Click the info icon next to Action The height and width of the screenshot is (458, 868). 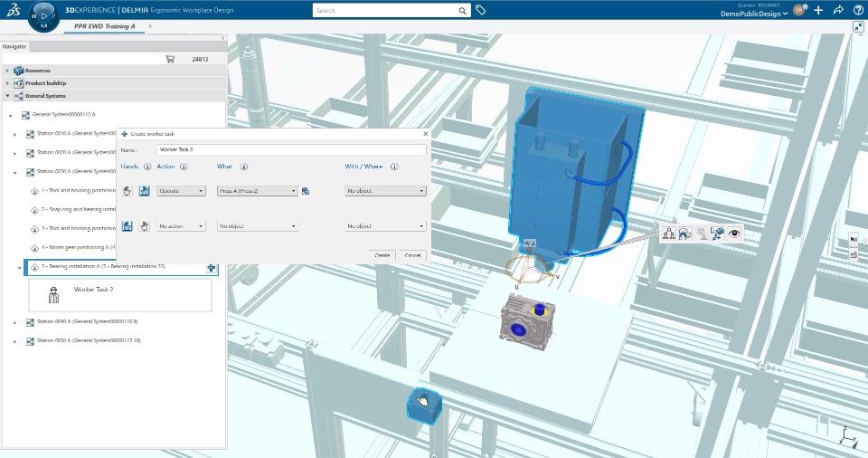click(184, 167)
